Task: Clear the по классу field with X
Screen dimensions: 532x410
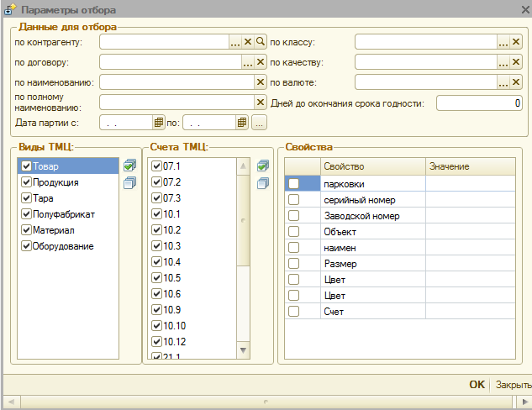Action: coord(516,41)
